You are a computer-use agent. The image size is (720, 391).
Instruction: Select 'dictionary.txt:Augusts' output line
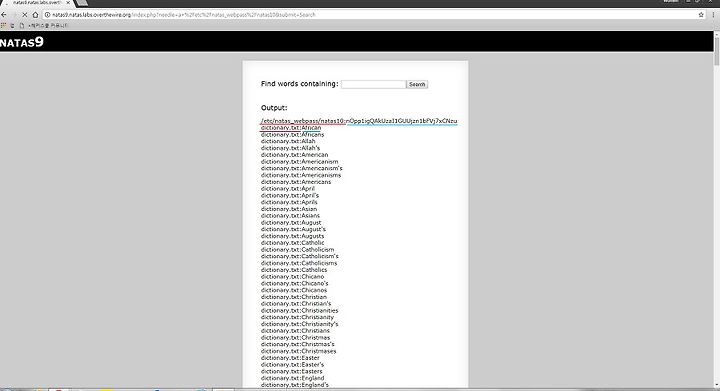pos(292,236)
